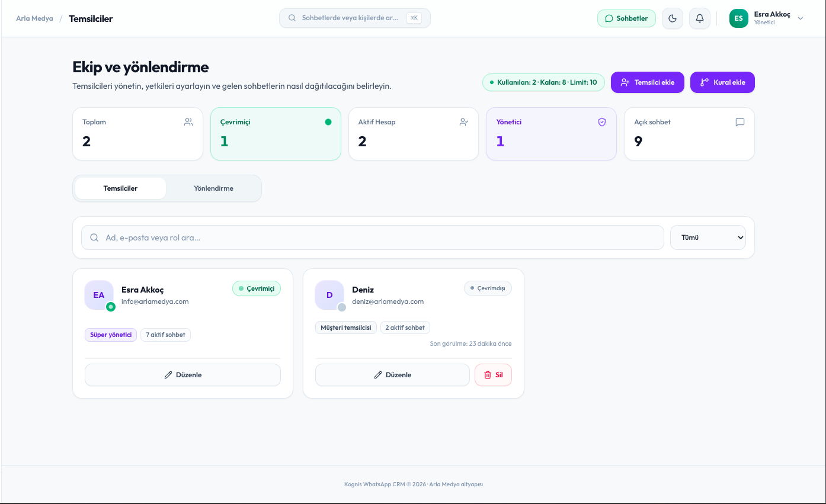Click the people icon on Toplam card
Image resolution: width=826 pixels, height=504 pixels.
pyautogui.click(x=188, y=122)
